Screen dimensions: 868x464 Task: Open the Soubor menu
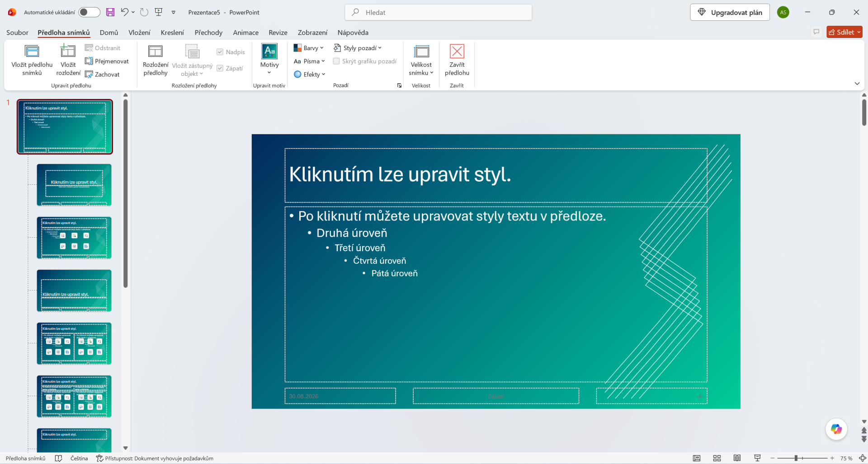(x=17, y=33)
